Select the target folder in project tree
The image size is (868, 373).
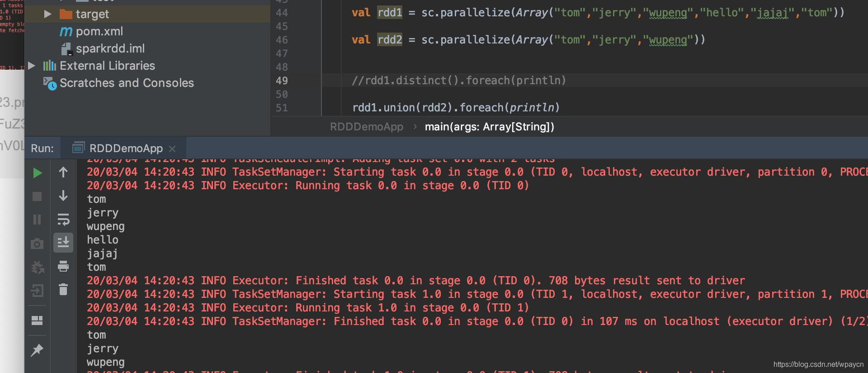point(92,14)
